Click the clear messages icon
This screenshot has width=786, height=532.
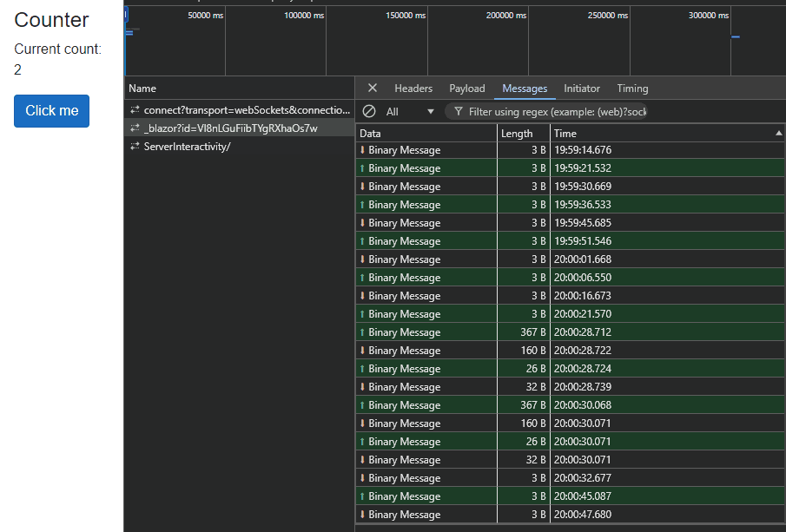pyautogui.click(x=369, y=112)
